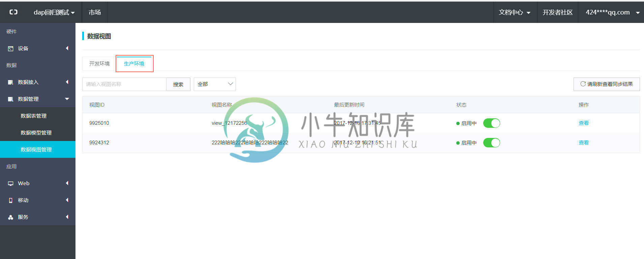Expand the 数据接入 sidebar arrow
644x259 pixels.
pyautogui.click(x=67, y=82)
